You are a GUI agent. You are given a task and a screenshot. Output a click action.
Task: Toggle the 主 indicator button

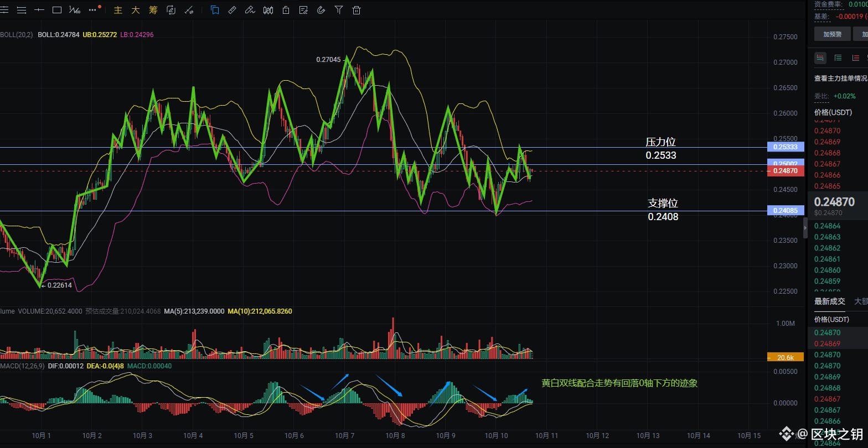pyautogui.click(x=118, y=10)
